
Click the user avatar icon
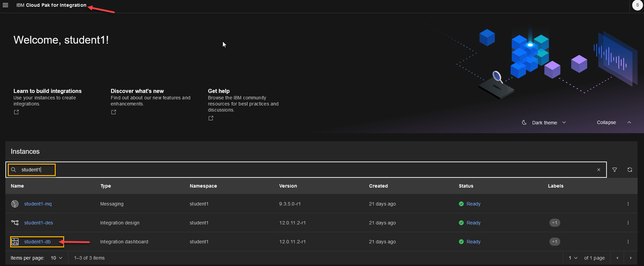click(637, 5)
